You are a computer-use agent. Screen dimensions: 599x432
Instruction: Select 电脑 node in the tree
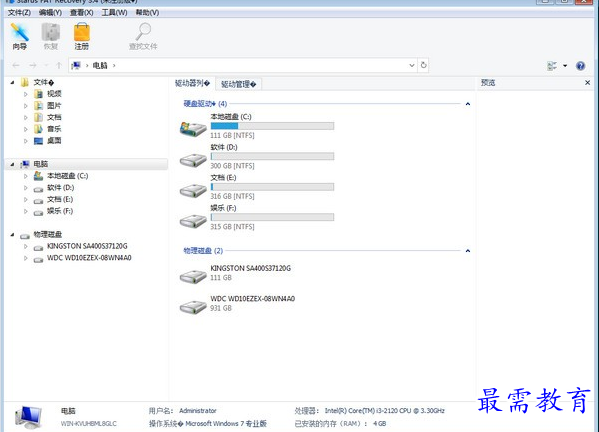(x=40, y=164)
